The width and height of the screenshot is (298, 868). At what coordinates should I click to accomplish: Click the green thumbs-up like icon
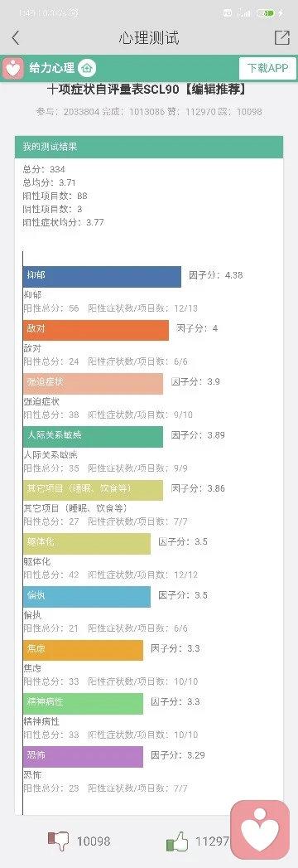coord(177,842)
